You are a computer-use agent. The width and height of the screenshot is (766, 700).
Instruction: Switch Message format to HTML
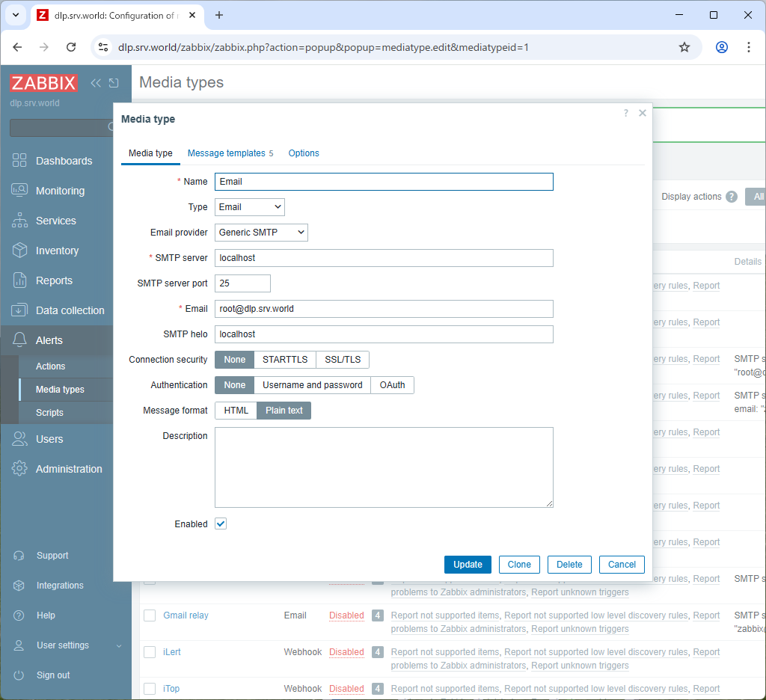[236, 410]
